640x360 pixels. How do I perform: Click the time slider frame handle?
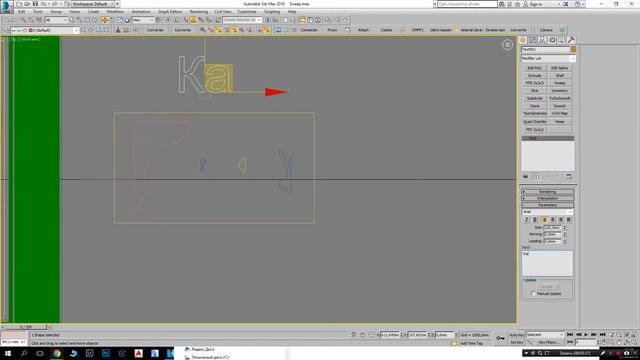pyautogui.click(x=25, y=327)
